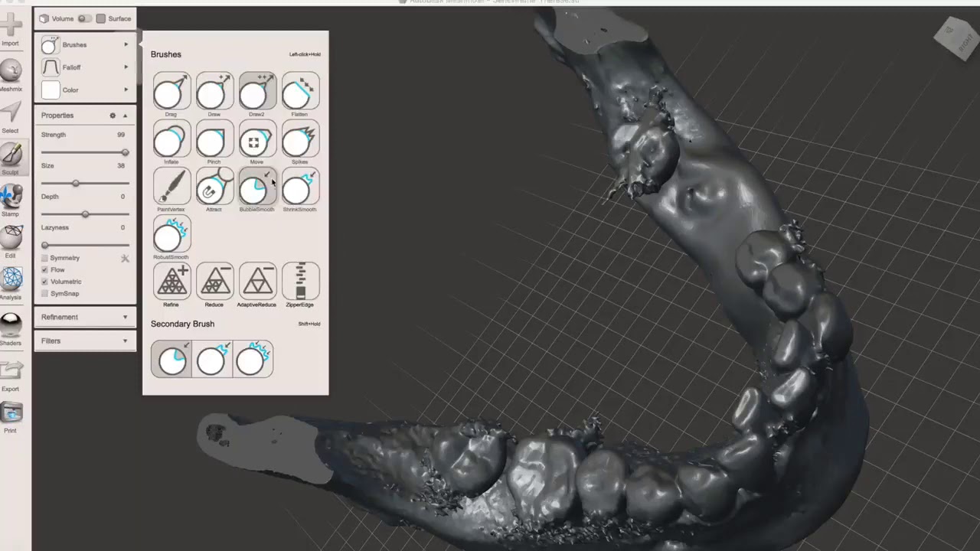The image size is (980, 551).
Task: Activate the Sculpt tool
Action: click(x=11, y=159)
